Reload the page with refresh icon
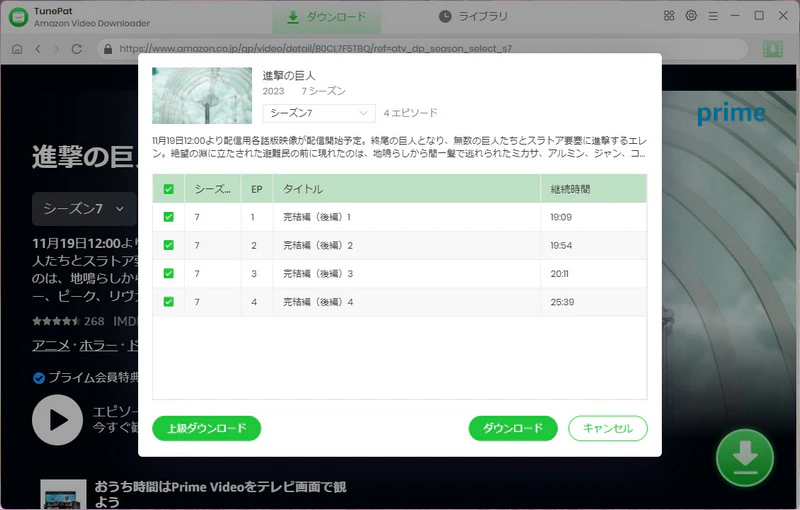The image size is (800, 510). 77,49
